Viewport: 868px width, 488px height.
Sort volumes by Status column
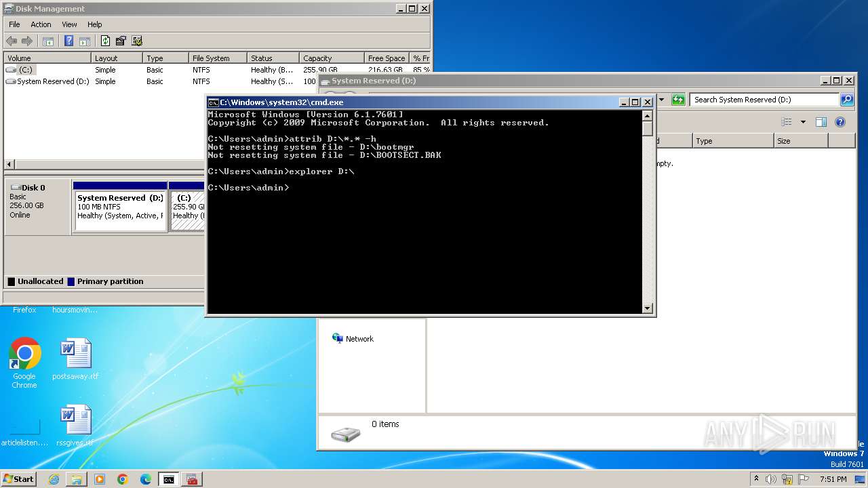pos(273,58)
